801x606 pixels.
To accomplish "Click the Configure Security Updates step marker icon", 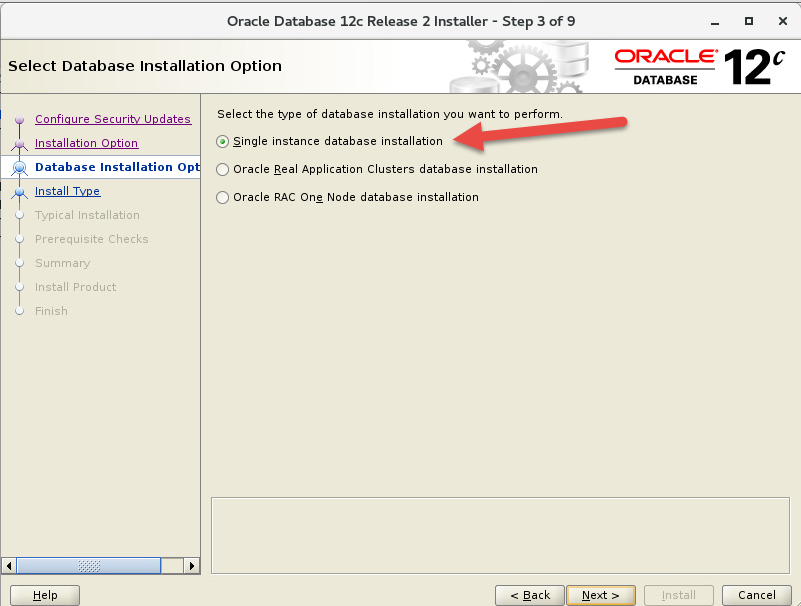I will 19,120.
